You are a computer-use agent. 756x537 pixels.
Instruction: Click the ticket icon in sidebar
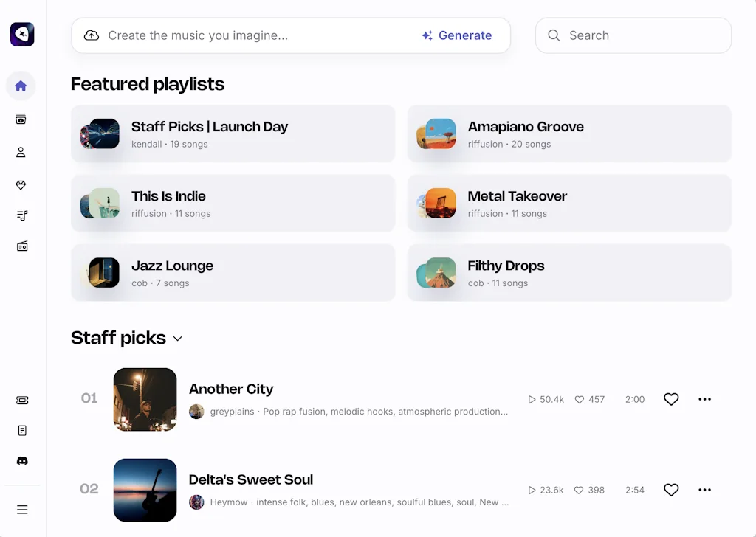point(22,401)
